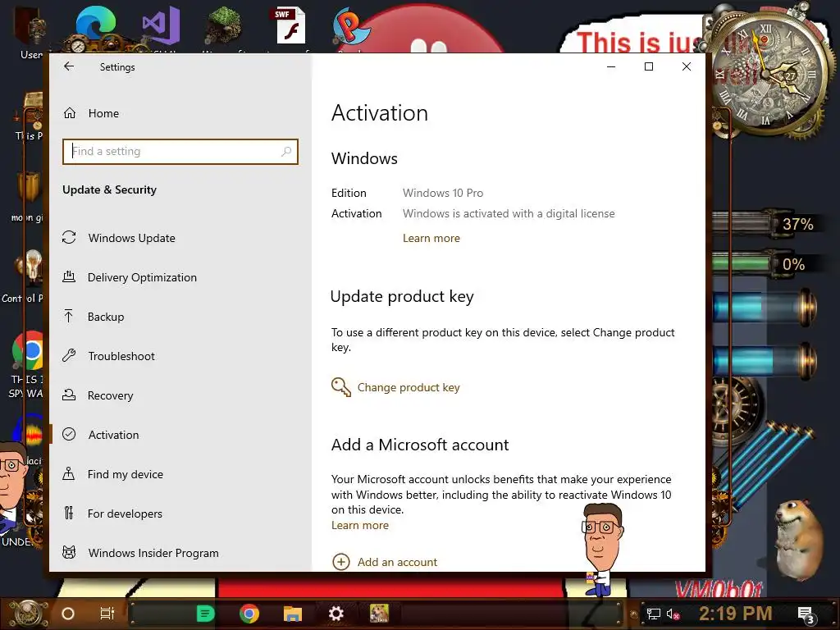Open File Explorer from the taskbar
Image resolution: width=840 pixels, height=630 pixels.
tap(293, 614)
